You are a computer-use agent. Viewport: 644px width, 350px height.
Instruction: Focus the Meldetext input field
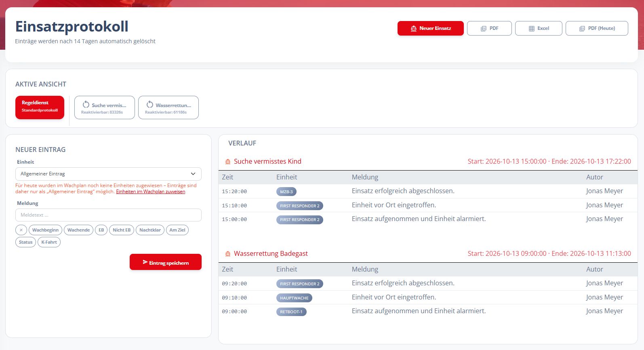tap(108, 215)
